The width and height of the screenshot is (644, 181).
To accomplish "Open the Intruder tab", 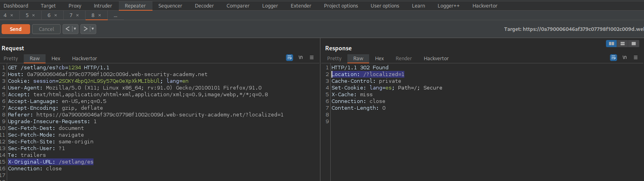I will (x=103, y=6).
